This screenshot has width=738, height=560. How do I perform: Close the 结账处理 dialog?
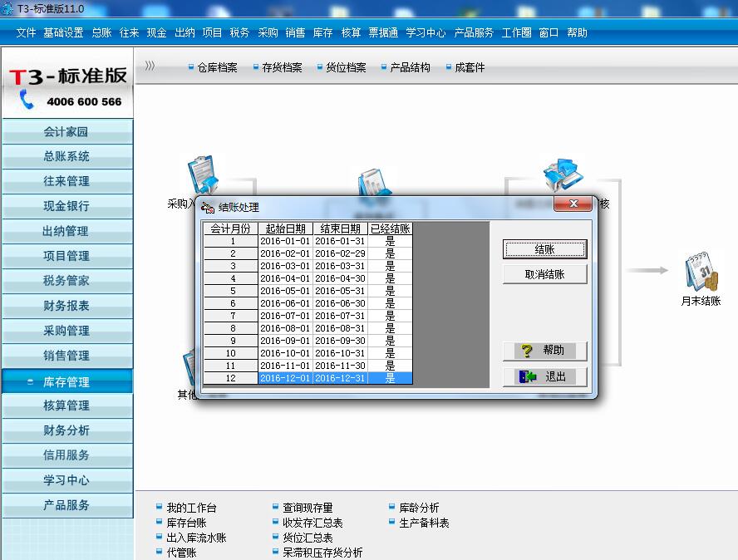click(573, 205)
